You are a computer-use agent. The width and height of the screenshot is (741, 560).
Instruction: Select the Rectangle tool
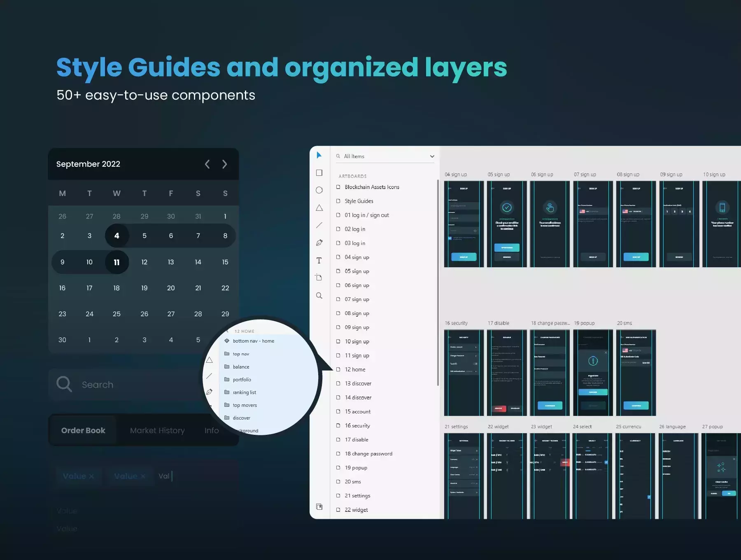pos(319,173)
